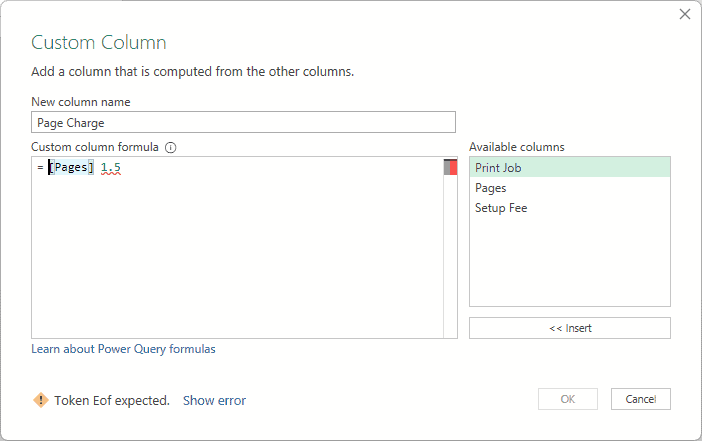Click the formula info icon

[171, 147]
